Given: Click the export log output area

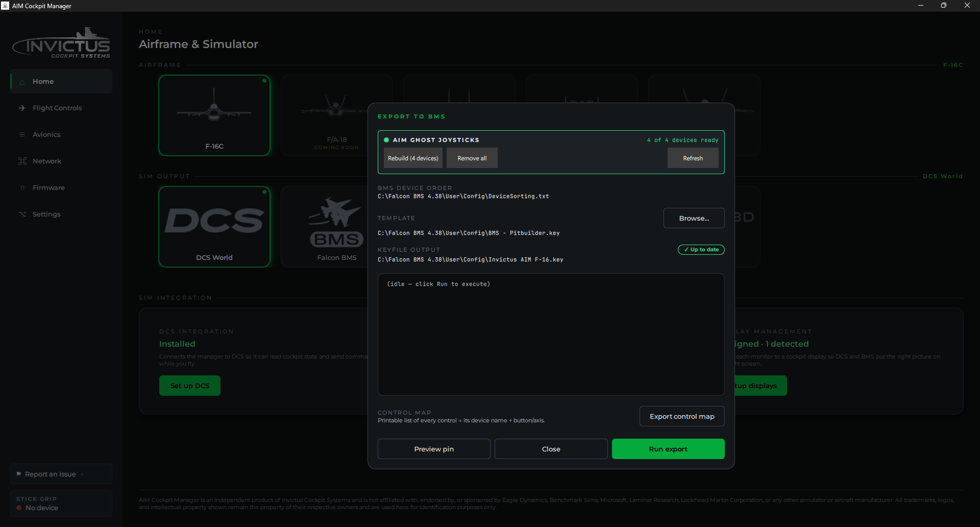Looking at the screenshot, I should point(551,334).
